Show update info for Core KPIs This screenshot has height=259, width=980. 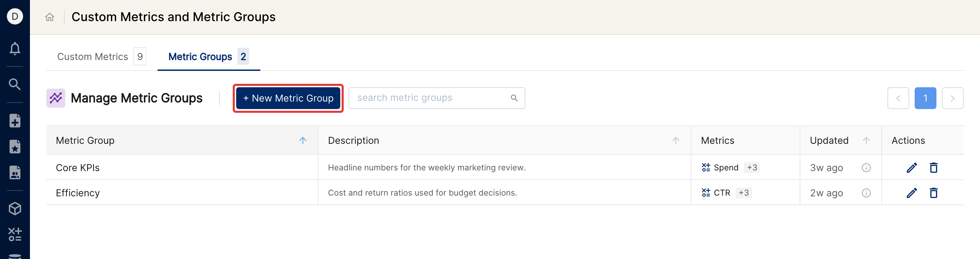click(x=866, y=168)
